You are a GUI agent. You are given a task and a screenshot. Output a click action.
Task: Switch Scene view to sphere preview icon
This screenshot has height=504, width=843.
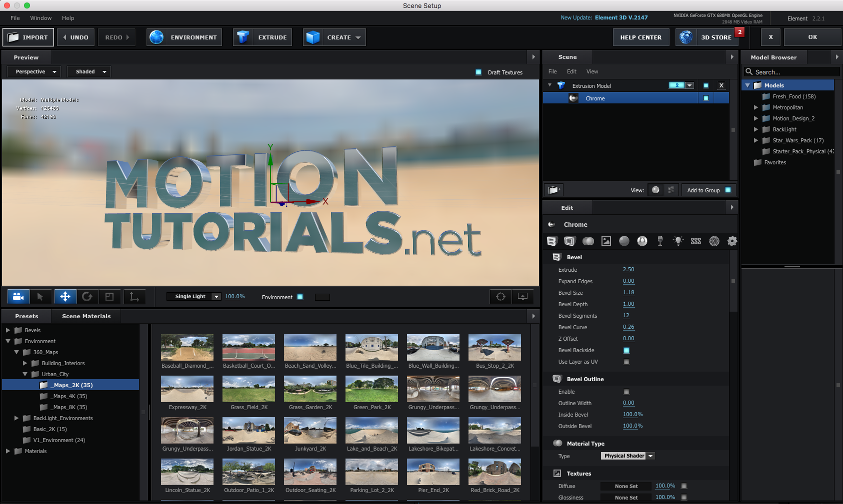pos(655,190)
